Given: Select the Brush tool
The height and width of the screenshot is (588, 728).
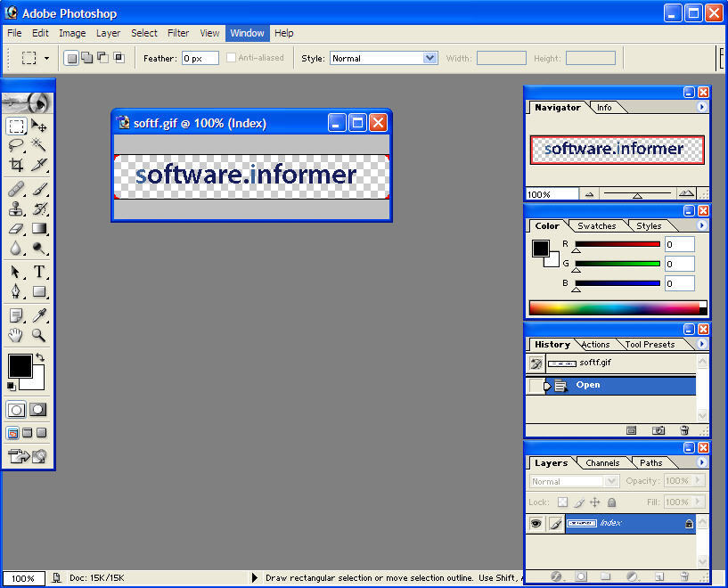Looking at the screenshot, I should point(39,189).
